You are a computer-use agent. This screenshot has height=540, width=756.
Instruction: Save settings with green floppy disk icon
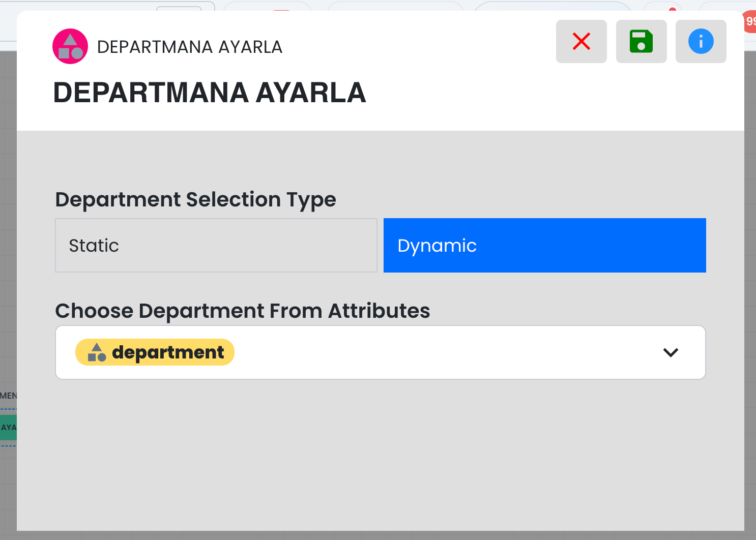pyautogui.click(x=641, y=41)
